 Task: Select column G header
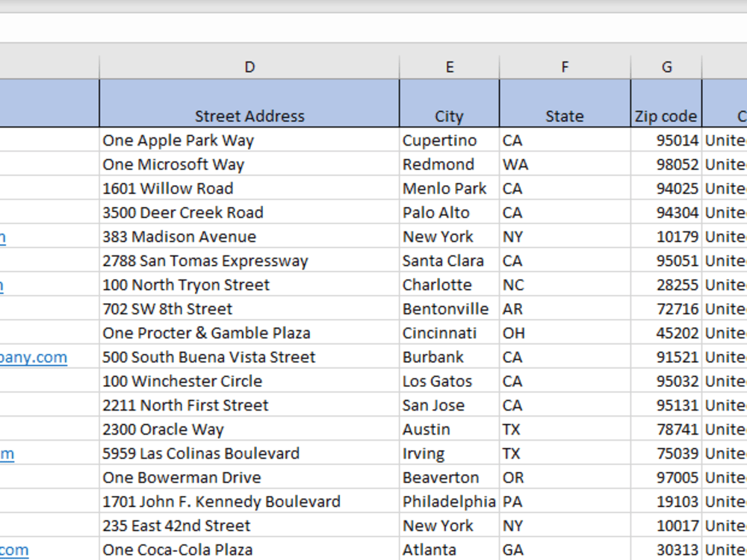(x=666, y=67)
